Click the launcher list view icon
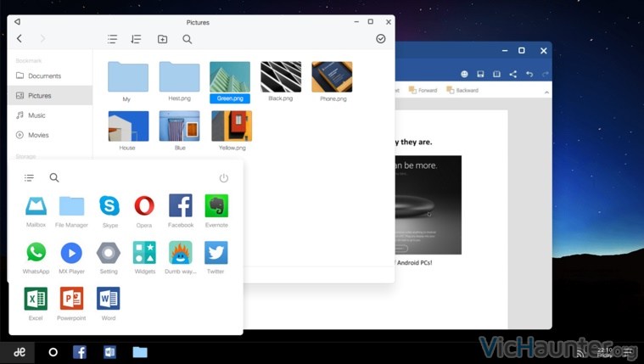 (x=29, y=178)
